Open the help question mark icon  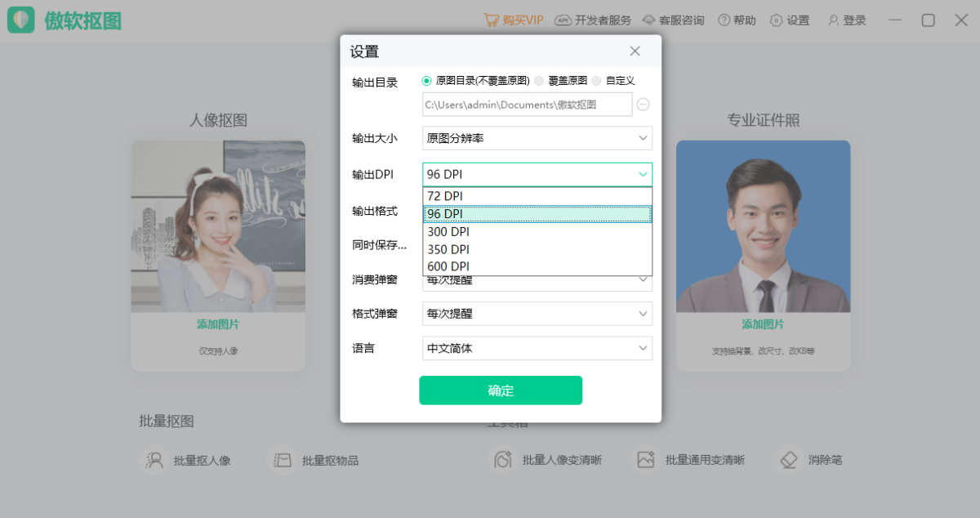tap(724, 20)
